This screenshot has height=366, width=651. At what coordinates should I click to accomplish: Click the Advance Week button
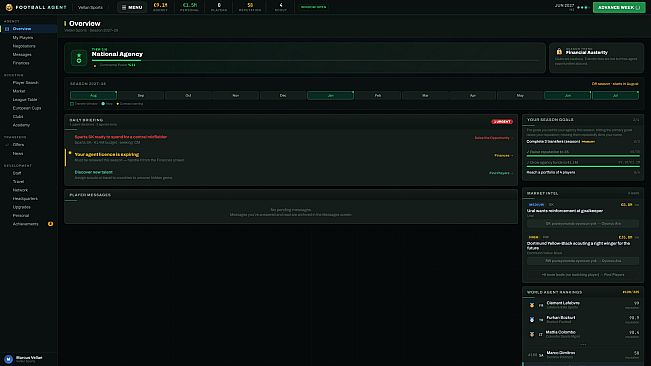(619, 7)
